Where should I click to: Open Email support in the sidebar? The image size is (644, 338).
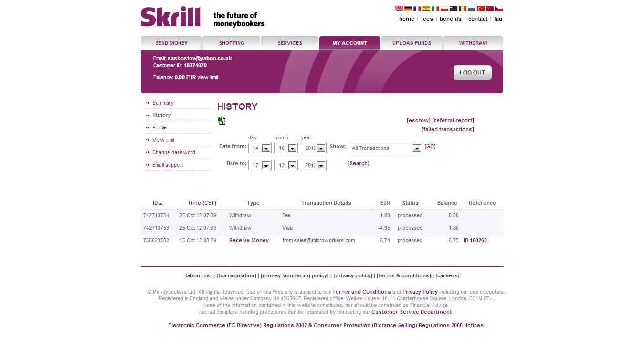pyautogui.click(x=168, y=165)
